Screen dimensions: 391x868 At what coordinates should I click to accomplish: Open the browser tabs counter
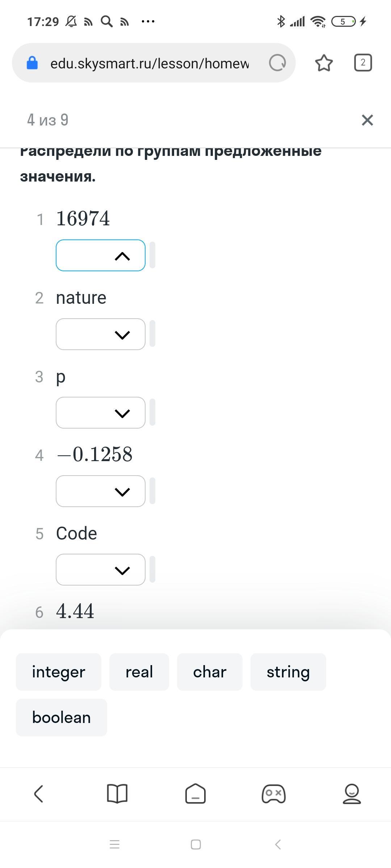[363, 63]
